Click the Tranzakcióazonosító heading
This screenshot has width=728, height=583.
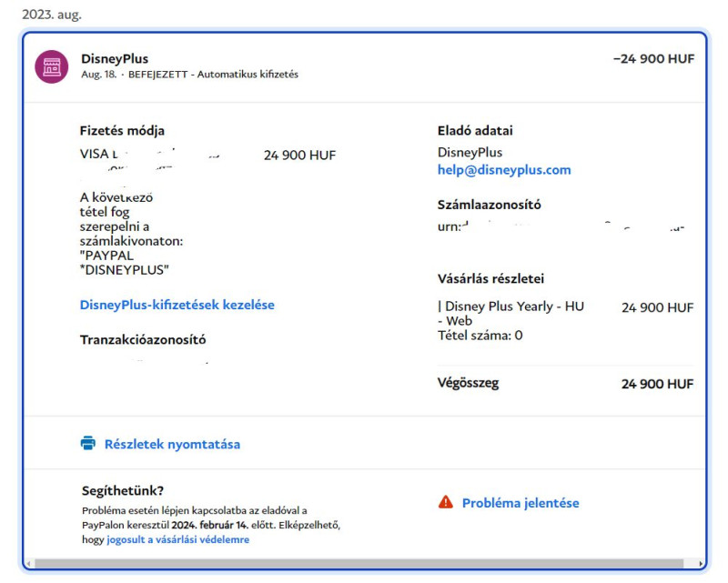tap(143, 339)
